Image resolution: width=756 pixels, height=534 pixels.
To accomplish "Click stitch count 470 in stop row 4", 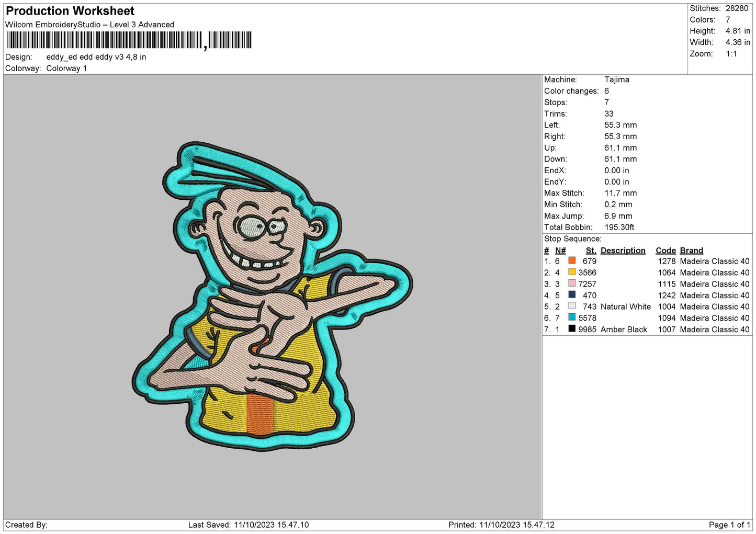I will coord(590,295).
